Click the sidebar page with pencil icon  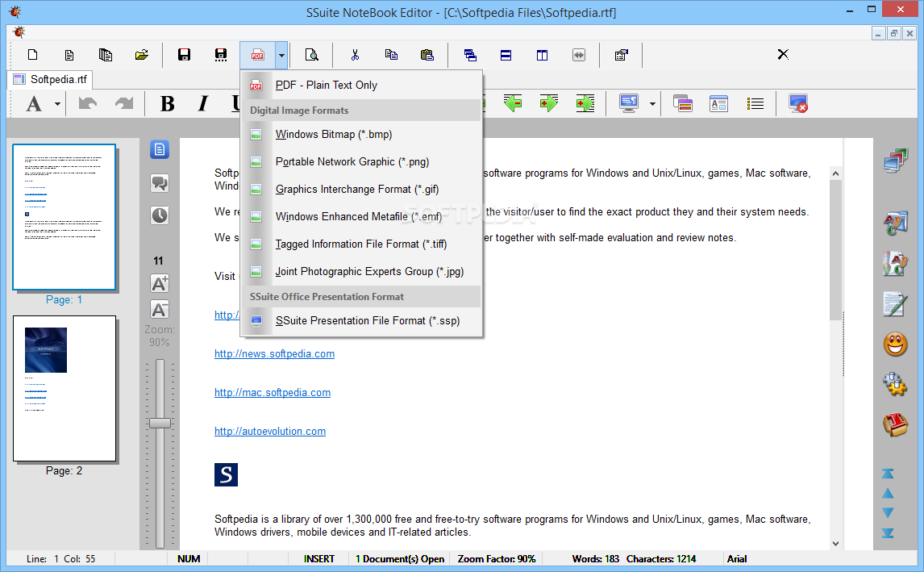[895, 304]
